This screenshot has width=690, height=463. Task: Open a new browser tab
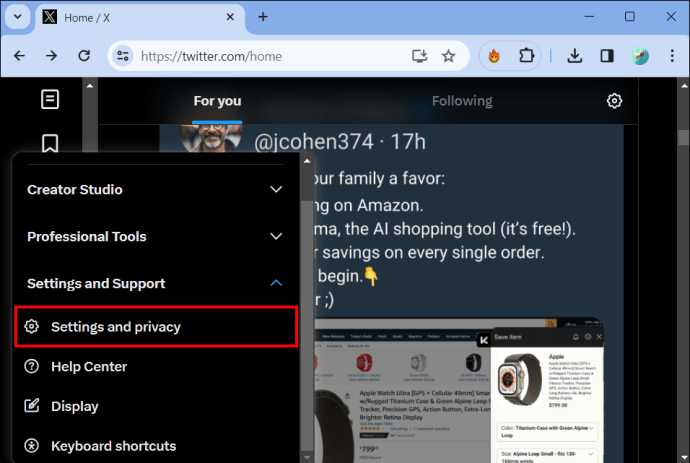click(263, 17)
